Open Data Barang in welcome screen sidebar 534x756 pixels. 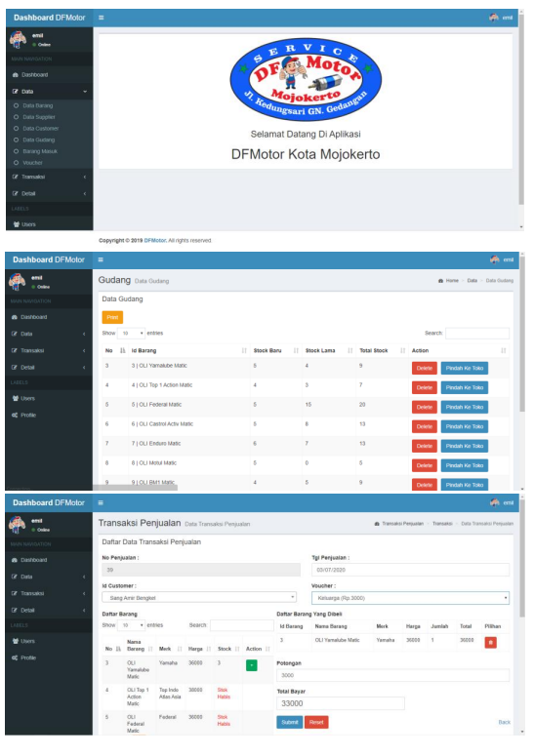click(38, 105)
